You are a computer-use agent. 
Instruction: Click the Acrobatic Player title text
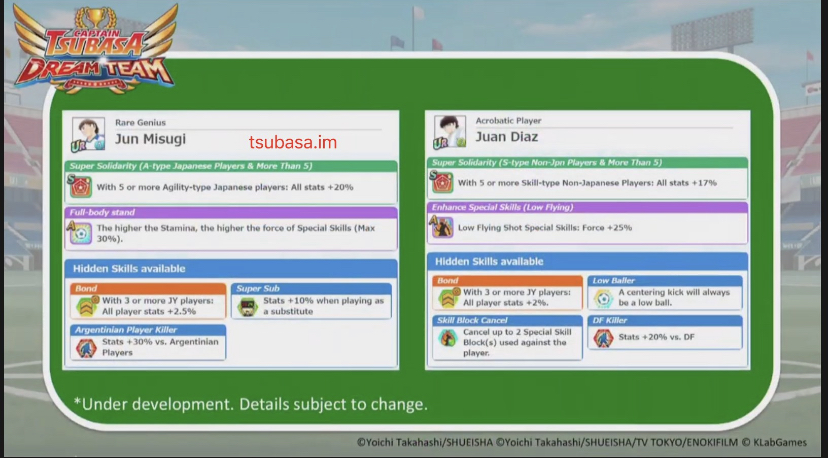[509, 120]
